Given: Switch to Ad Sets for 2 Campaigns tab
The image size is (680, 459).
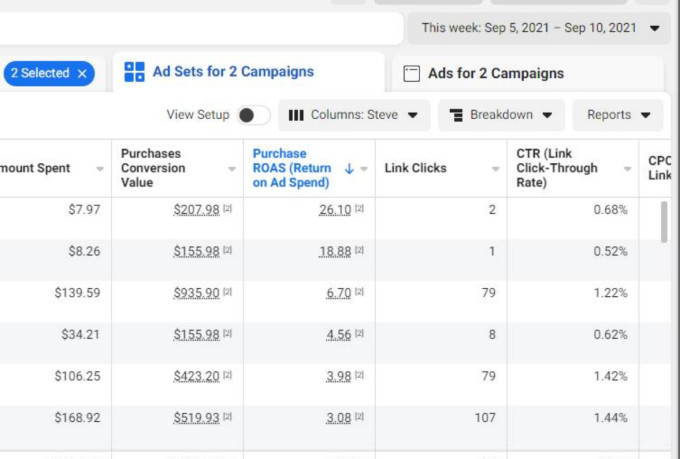Looking at the screenshot, I should click(x=248, y=72).
